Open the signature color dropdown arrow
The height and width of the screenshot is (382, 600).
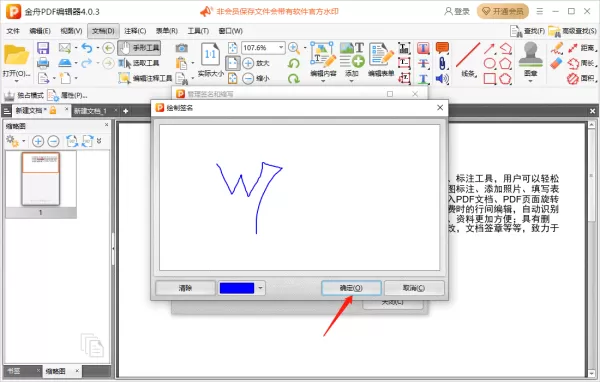pos(260,288)
